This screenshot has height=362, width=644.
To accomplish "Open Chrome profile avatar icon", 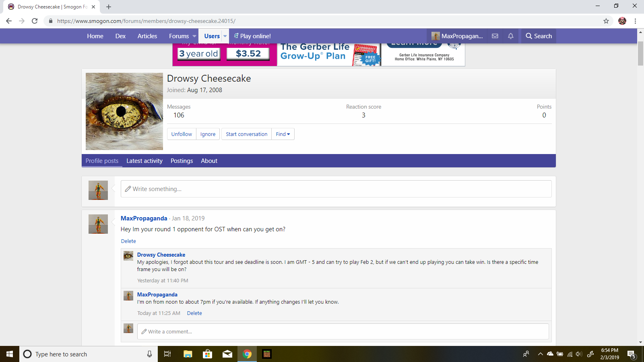I will pyautogui.click(x=622, y=21).
